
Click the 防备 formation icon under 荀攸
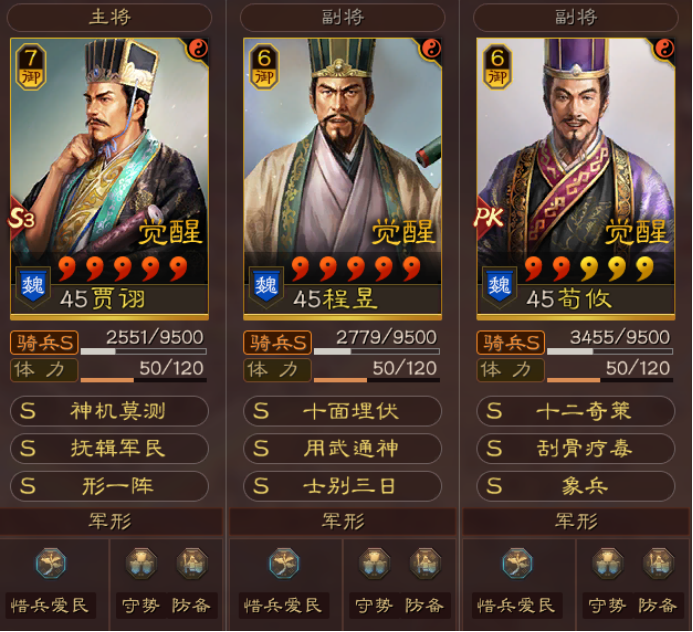tap(659, 563)
